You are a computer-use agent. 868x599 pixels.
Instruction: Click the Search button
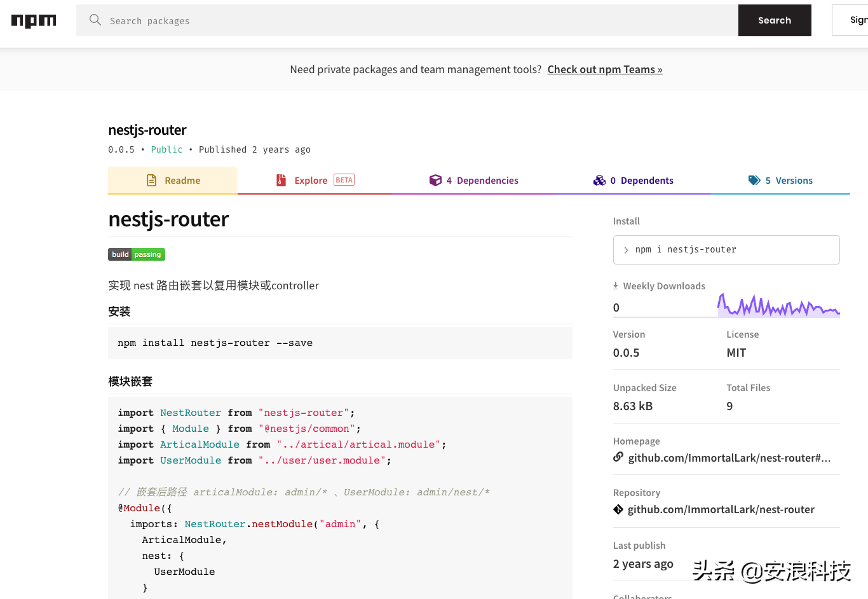click(x=775, y=20)
